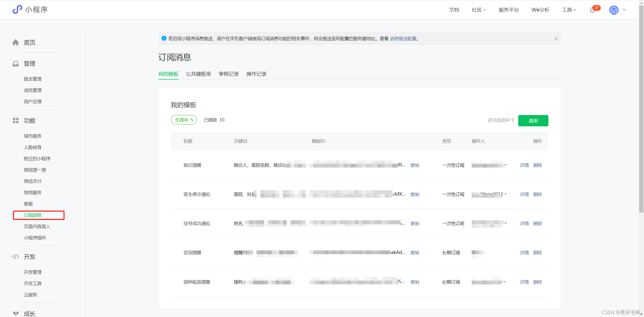644x317 pixels.
Task: Click the inbox icon beside 管理
Action: click(16, 64)
